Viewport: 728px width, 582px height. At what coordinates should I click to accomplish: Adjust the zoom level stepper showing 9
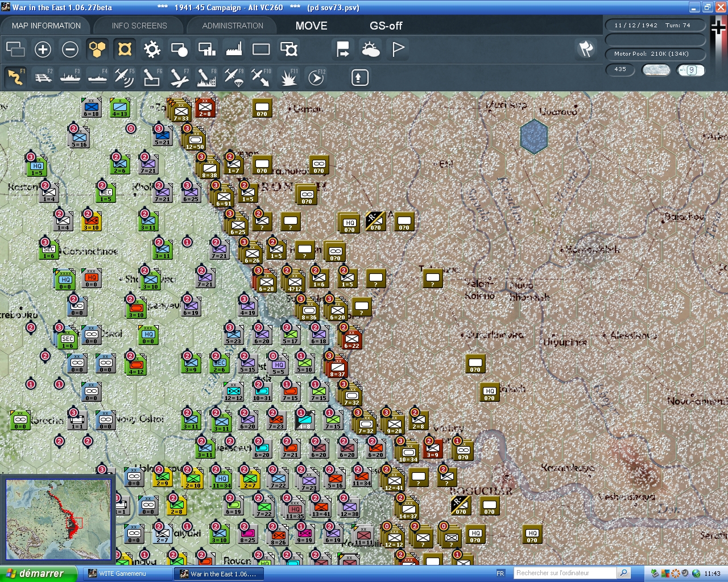690,70
